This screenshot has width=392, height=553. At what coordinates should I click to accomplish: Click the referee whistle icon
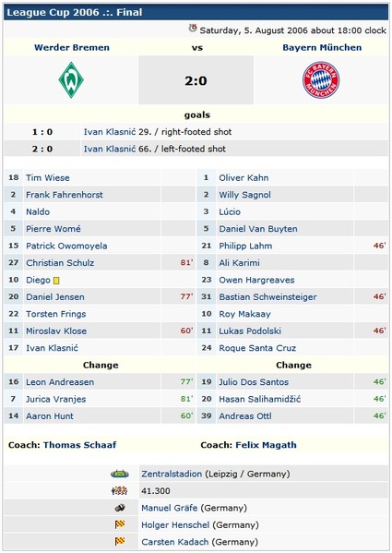[120, 508]
